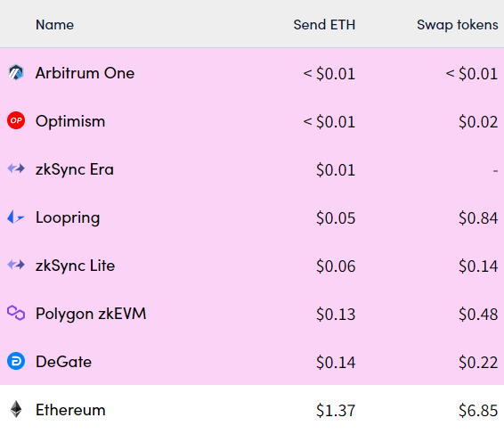Viewport: 504px width, 434px height.
Task: Sort by the Name column header
Action: (x=54, y=25)
